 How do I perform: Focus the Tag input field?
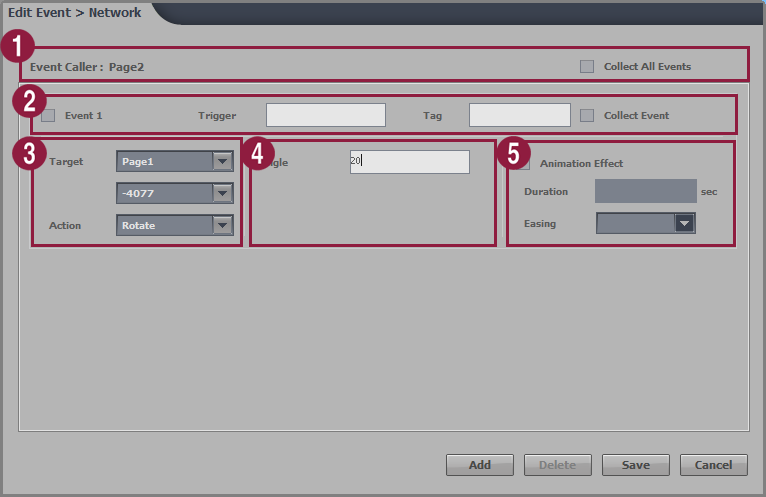click(x=519, y=115)
